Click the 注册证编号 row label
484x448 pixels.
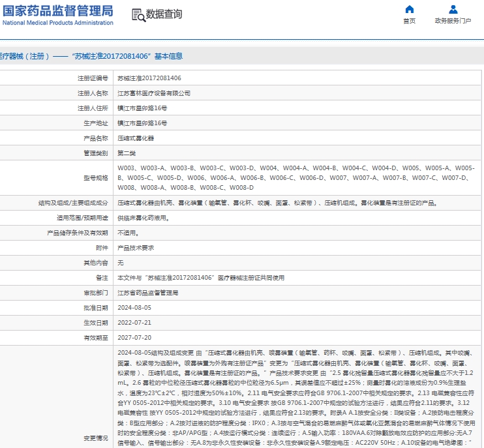click(x=93, y=78)
